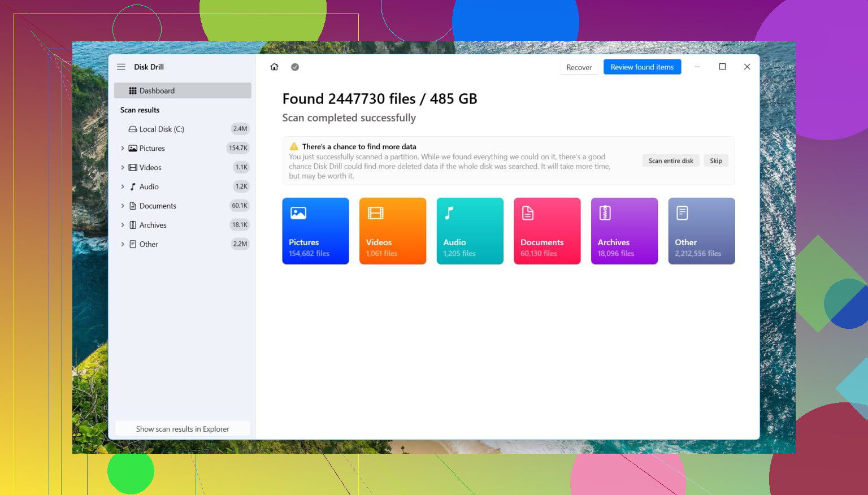This screenshot has width=868, height=495.
Task: Select Dashboard in the sidebar
Action: [x=183, y=90]
